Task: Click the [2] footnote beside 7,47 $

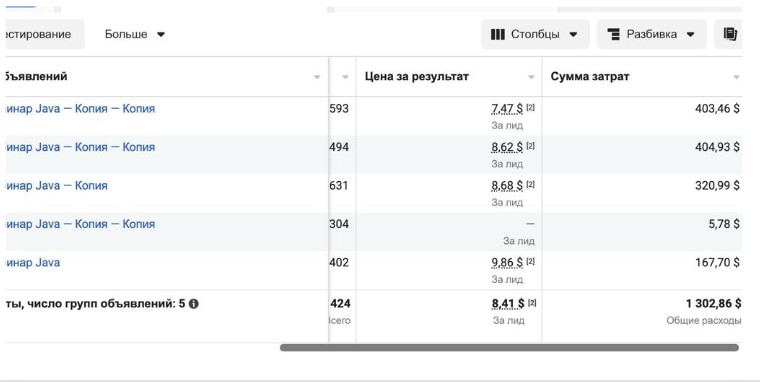Action: [531, 108]
